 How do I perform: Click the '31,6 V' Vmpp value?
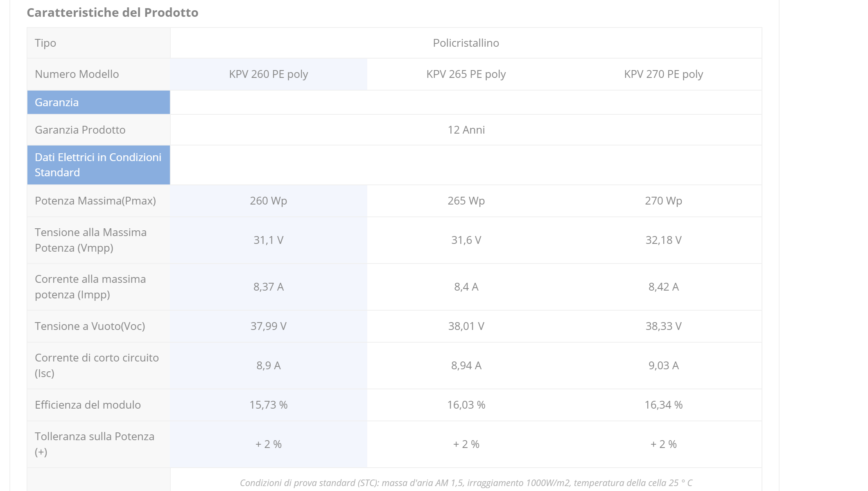[x=466, y=240]
